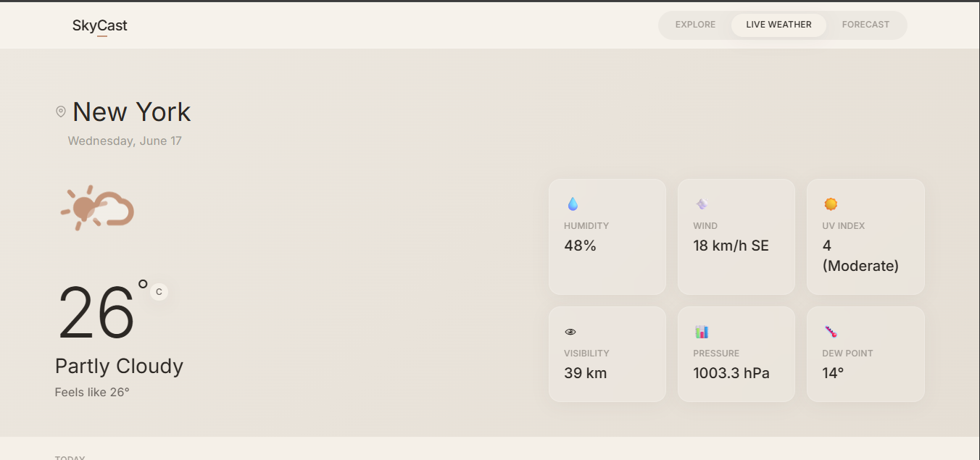Open the UV Index Moderate card
The width and height of the screenshot is (980, 460).
tap(865, 237)
